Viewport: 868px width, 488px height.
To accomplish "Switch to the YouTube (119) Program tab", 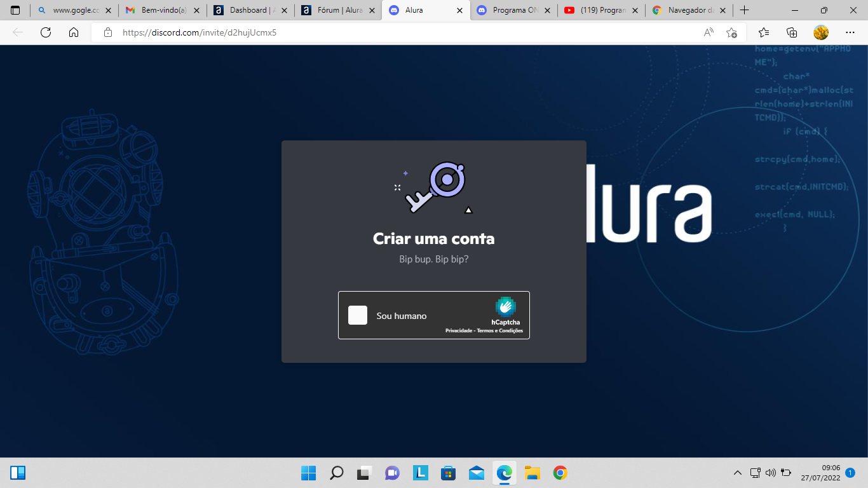I will (601, 10).
